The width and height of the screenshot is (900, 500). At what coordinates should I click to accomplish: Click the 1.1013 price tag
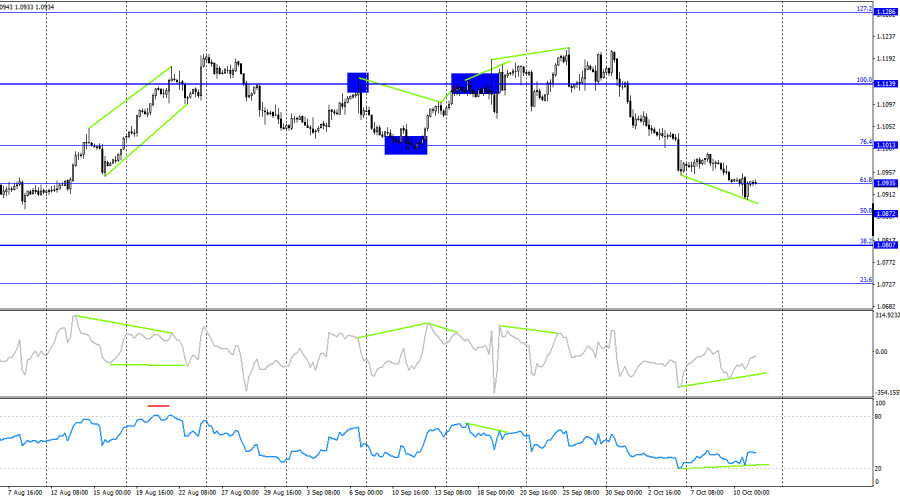tap(885, 145)
